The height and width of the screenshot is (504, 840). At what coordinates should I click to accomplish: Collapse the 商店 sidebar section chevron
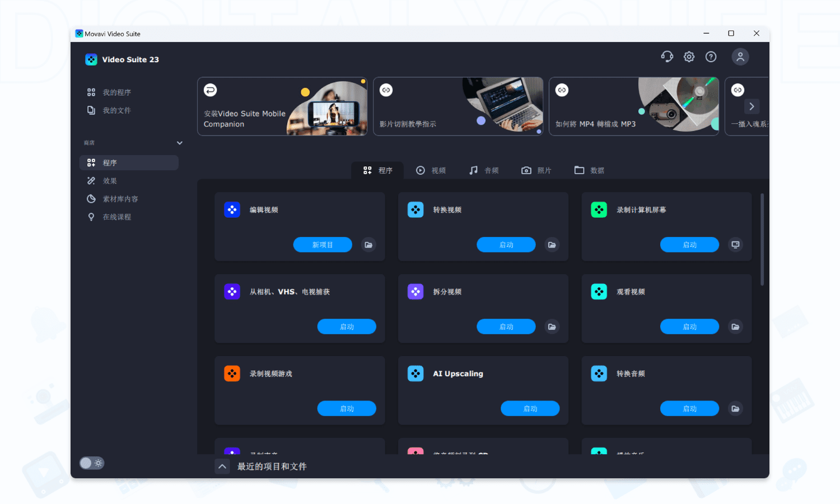coord(180,143)
